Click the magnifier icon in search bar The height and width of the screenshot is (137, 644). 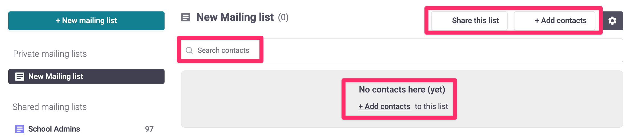click(189, 51)
